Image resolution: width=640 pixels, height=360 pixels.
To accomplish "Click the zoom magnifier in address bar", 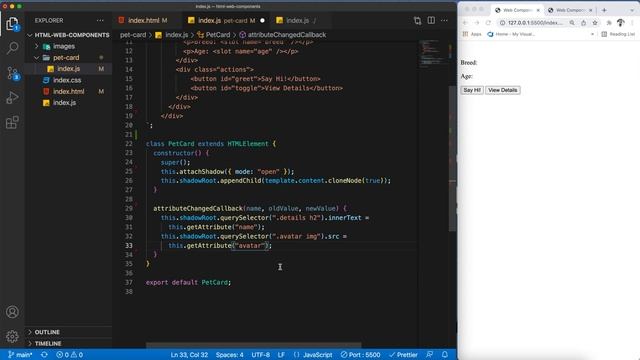I will [572, 23].
